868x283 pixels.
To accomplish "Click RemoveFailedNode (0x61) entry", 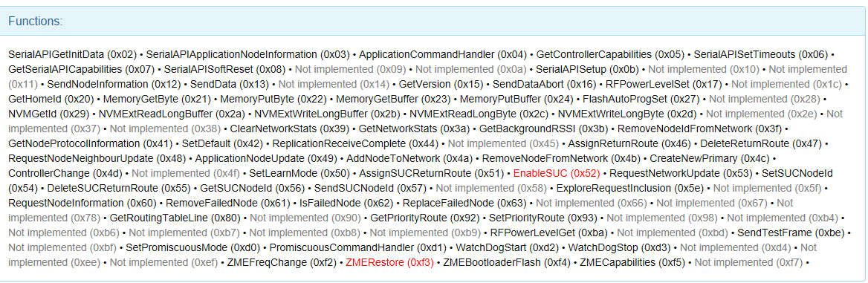I will click(x=227, y=203).
